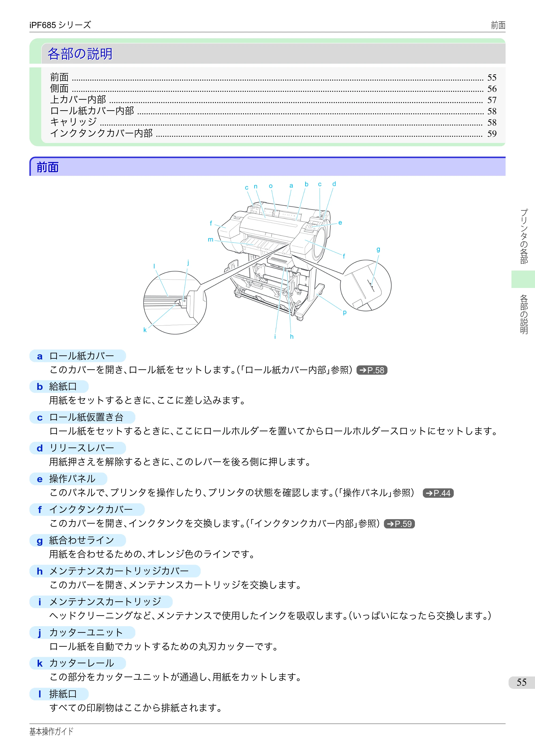The image size is (535, 756).
Task: Click the page number 57 in the contents
Action: 492,100
